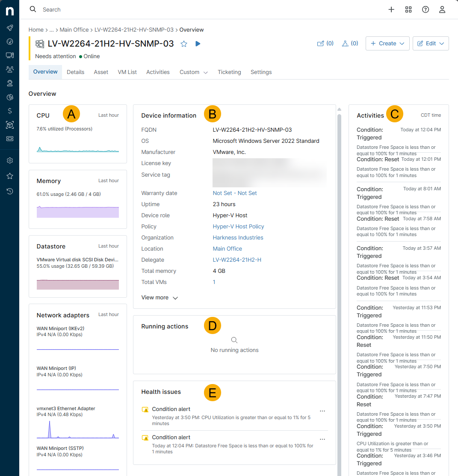Switch to the Ticketing tab
Screen dimensions: 458x476
(x=229, y=72)
